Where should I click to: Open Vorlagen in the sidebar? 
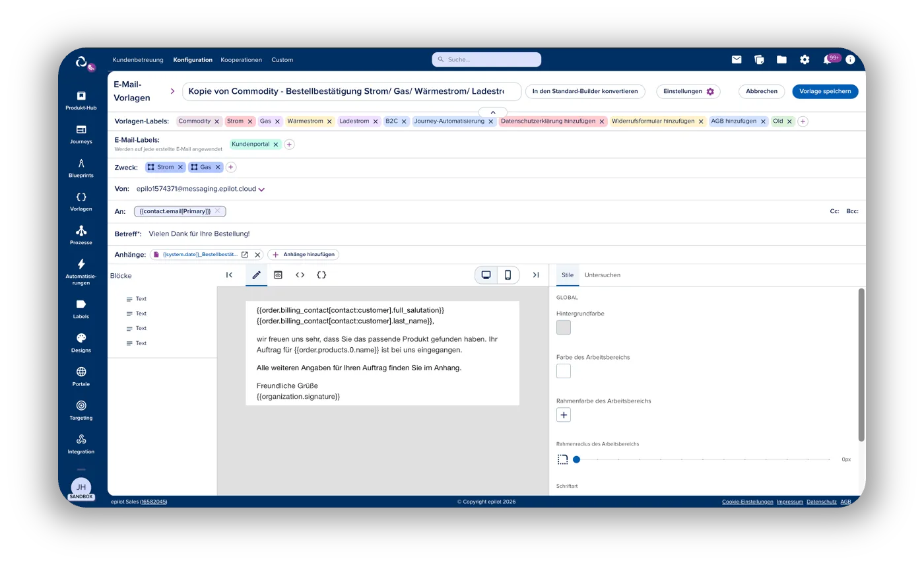click(x=81, y=201)
